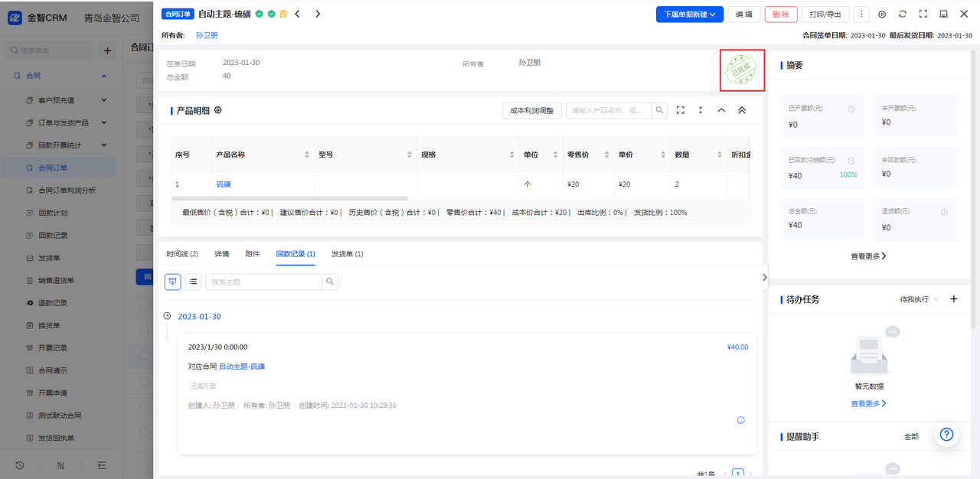
Task: Switch payment records to timeline view
Action: click(x=173, y=282)
